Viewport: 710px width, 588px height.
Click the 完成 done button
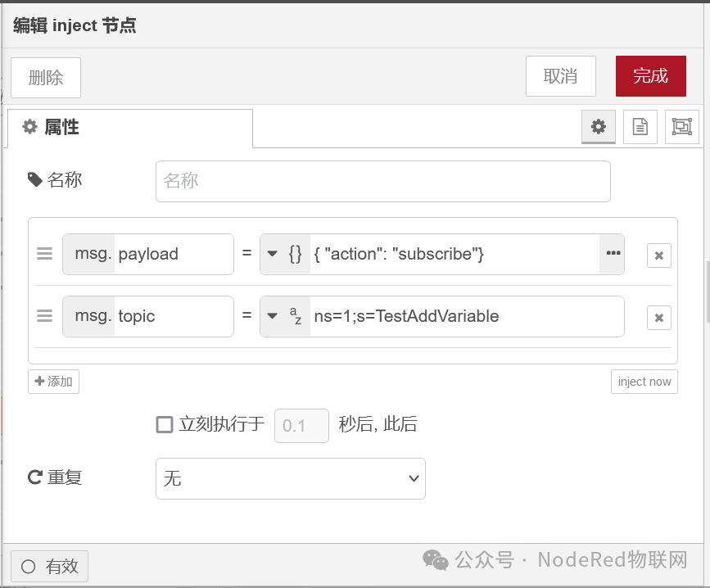coord(651,76)
